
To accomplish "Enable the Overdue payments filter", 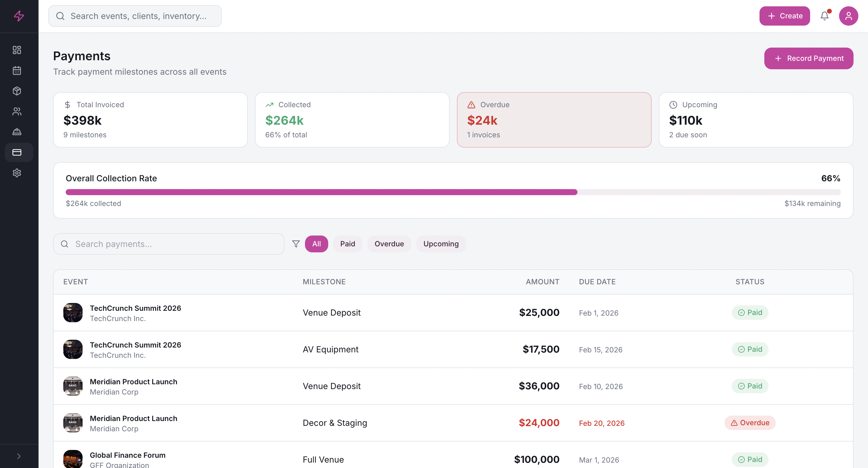I will 389,244.
